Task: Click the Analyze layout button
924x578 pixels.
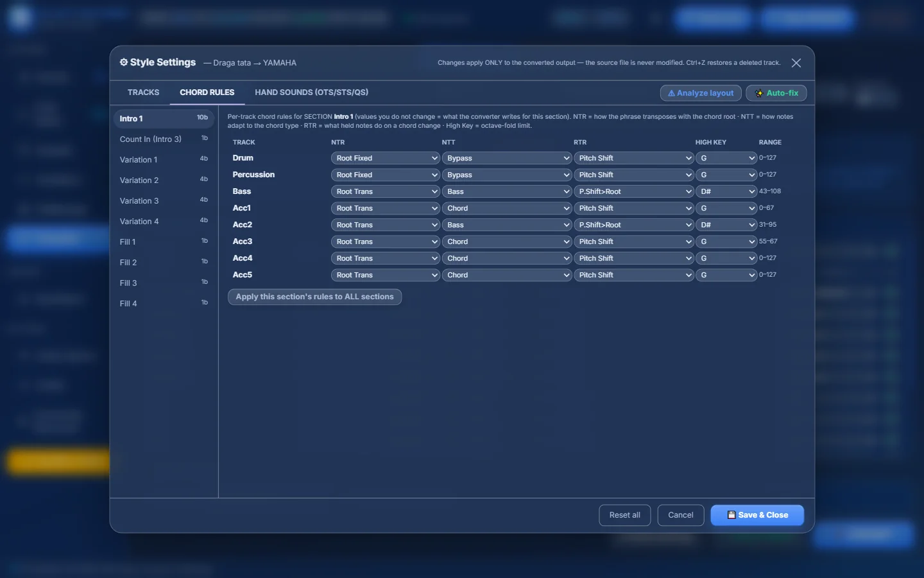Action: 701,93
